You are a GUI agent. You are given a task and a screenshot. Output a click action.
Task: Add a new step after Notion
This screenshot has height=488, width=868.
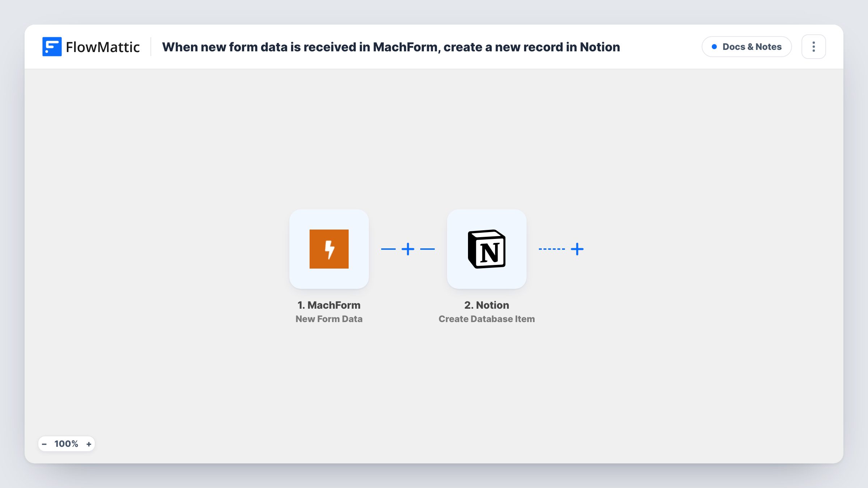(577, 249)
